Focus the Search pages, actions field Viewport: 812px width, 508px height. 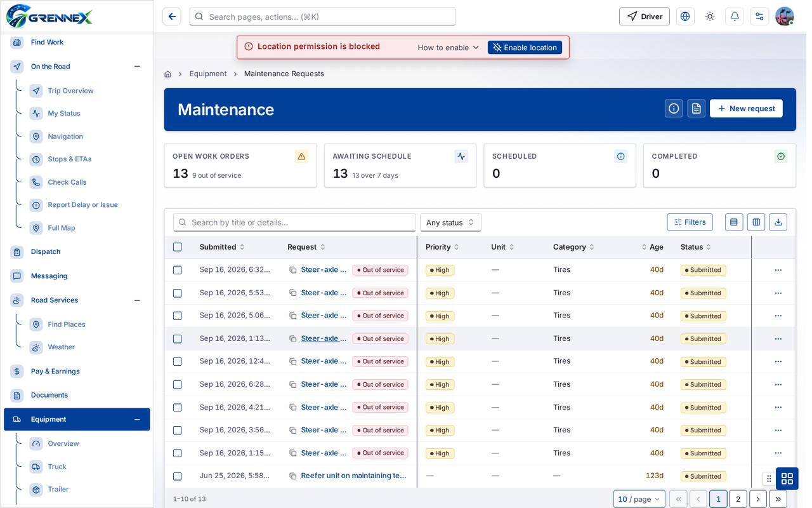[322, 17]
